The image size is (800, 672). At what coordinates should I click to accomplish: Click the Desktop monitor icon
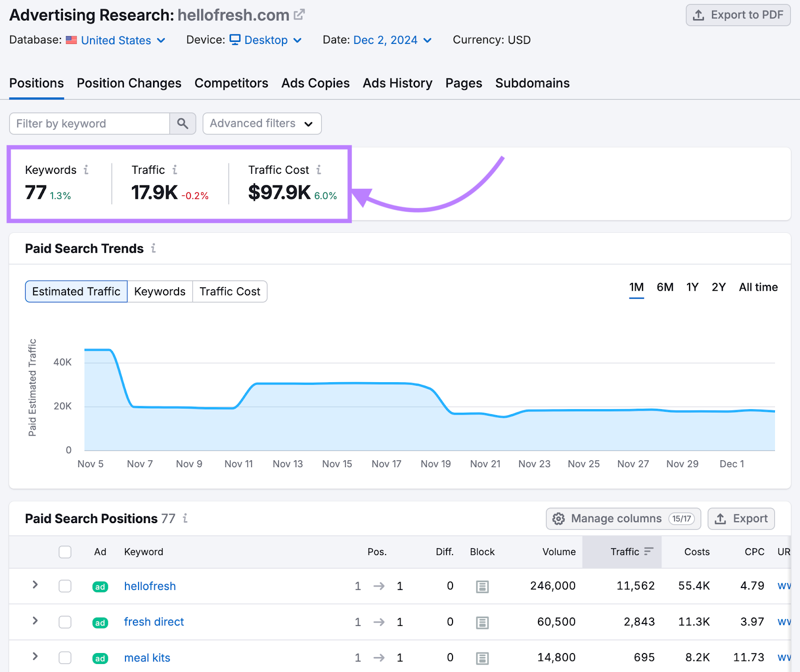[235, 39]
